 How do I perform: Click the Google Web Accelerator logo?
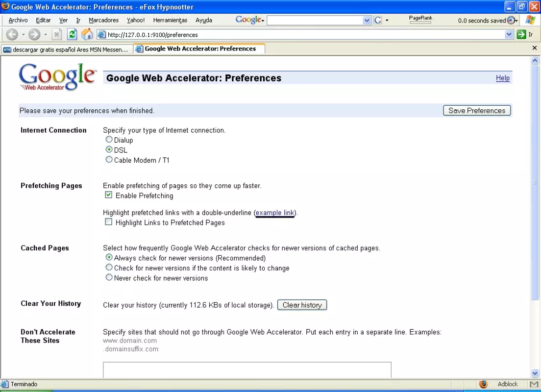(57, 77)
